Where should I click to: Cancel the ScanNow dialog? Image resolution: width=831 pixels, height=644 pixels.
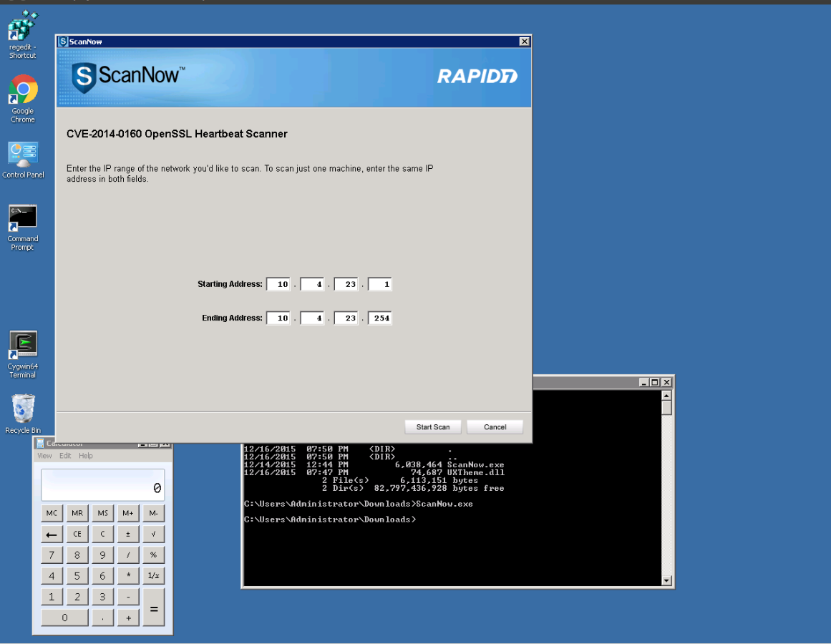495,427
